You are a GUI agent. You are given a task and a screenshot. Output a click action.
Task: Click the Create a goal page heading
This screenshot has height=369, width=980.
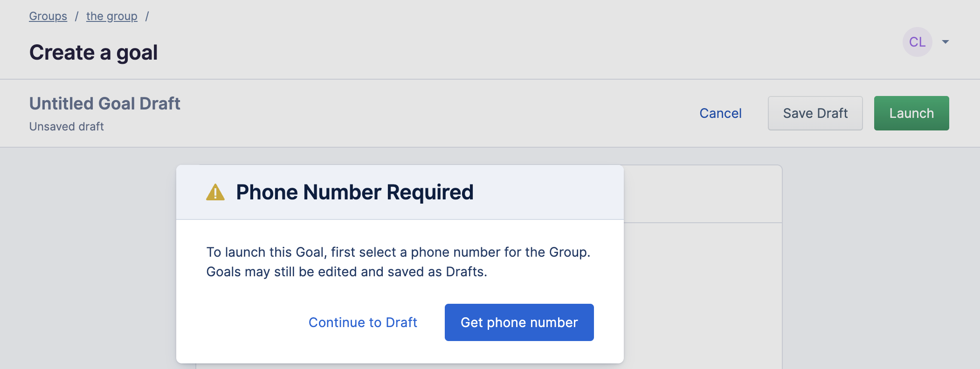pyautogui.click(x=94, y=52)
